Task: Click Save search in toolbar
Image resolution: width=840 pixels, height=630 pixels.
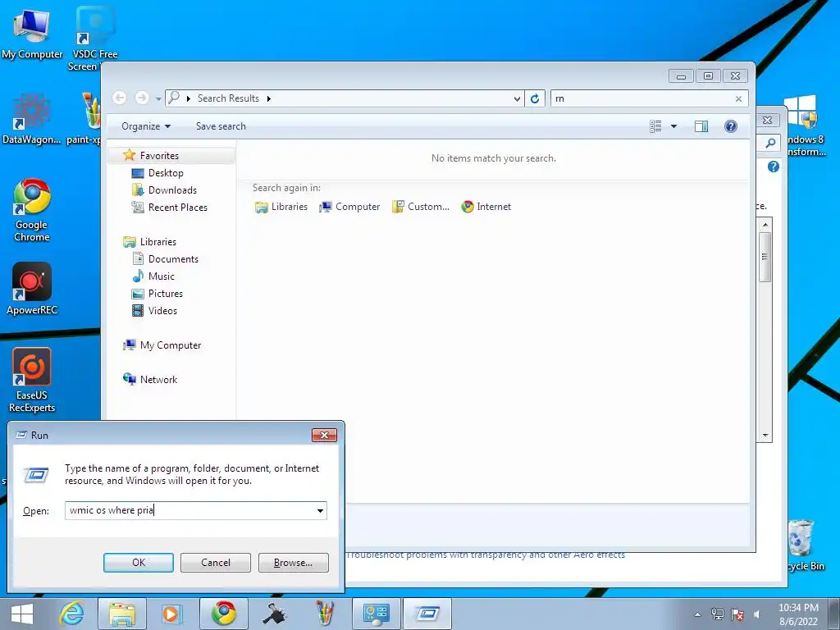Action: click(221, 126)
